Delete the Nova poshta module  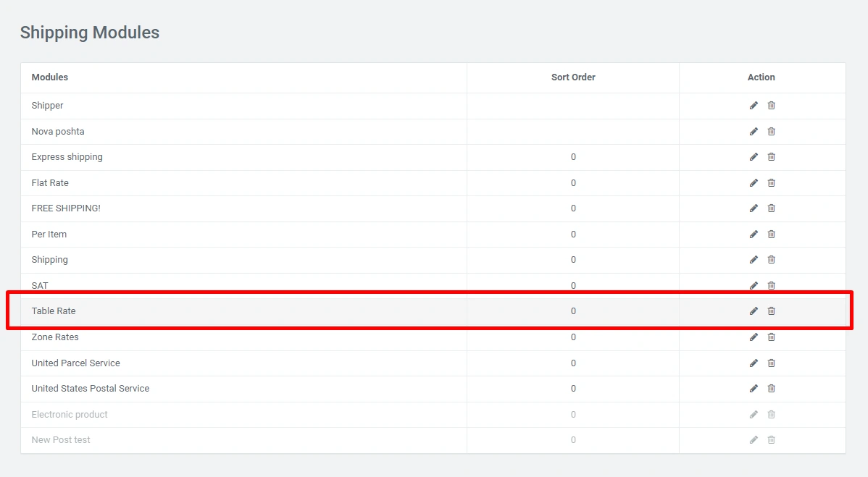tap(771, 132)
